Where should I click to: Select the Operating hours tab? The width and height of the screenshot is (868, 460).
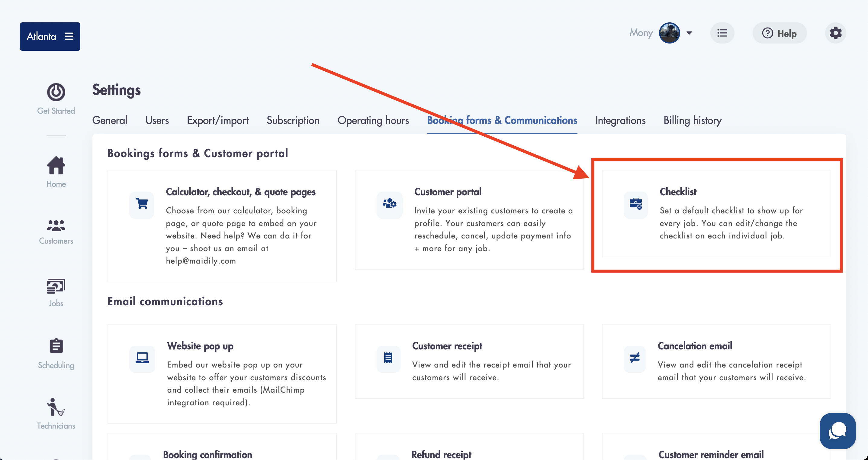(x=373, y=120)
